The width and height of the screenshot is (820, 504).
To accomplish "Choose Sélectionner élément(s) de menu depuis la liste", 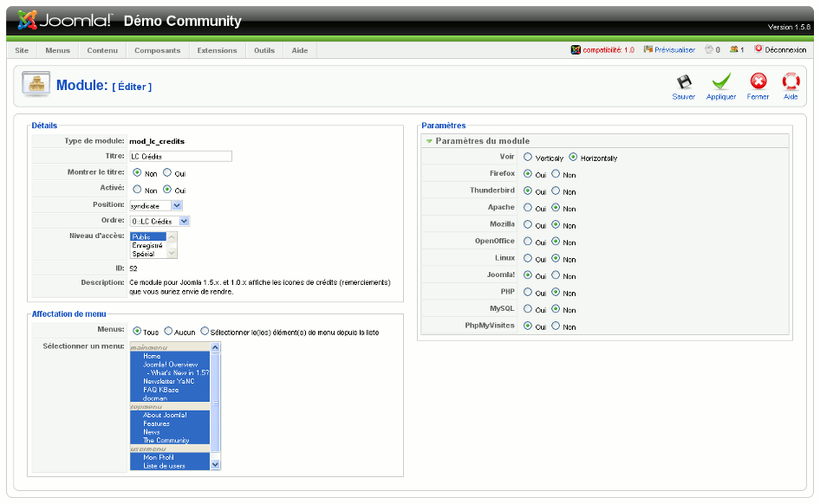I will [x=205, y=331].
